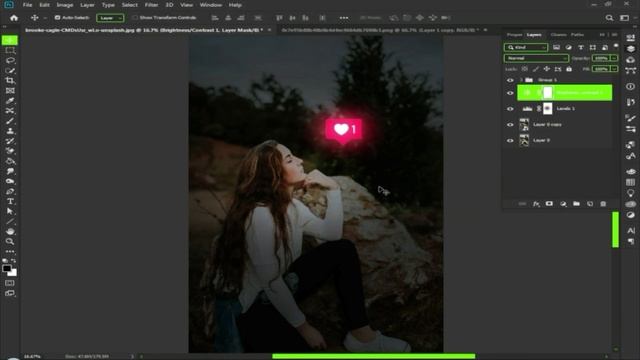Enable Show Transform Controls checkbox
Viewport: 640px width, 360px height.
coord(135,18)
